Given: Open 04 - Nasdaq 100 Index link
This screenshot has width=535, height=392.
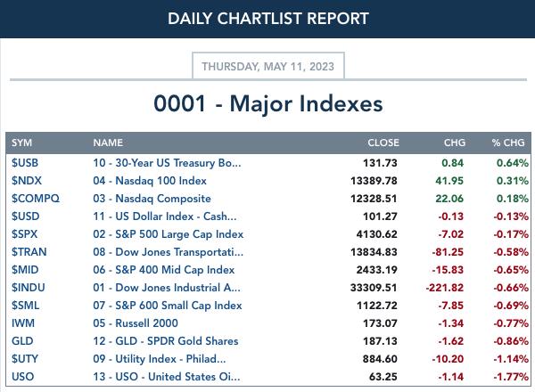Looking at the screenshot, I should pyautogui.click(x=150, y=181).
